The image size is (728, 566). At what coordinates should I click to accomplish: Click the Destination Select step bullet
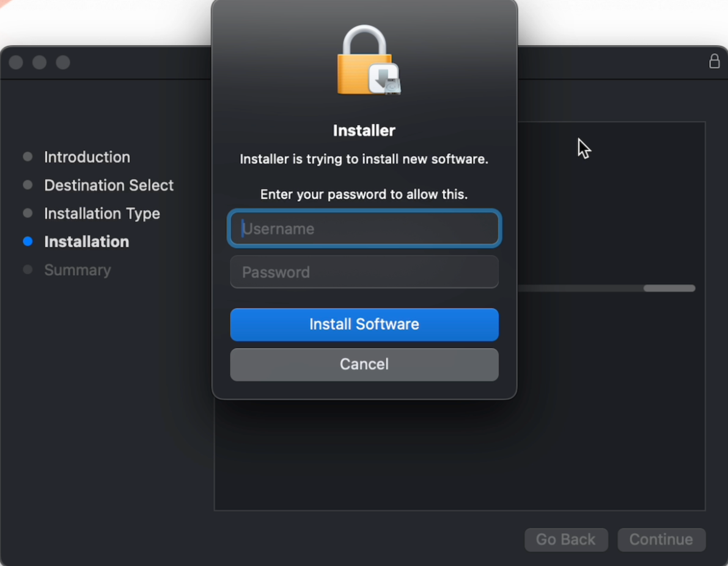point(28,185)
